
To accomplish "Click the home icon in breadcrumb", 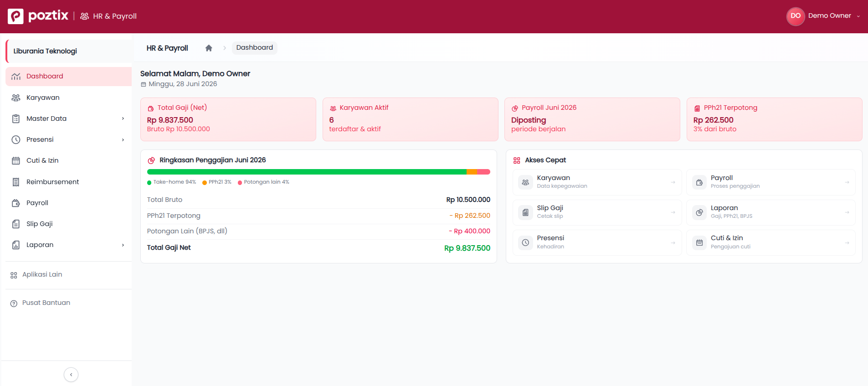I will point(209,48).
